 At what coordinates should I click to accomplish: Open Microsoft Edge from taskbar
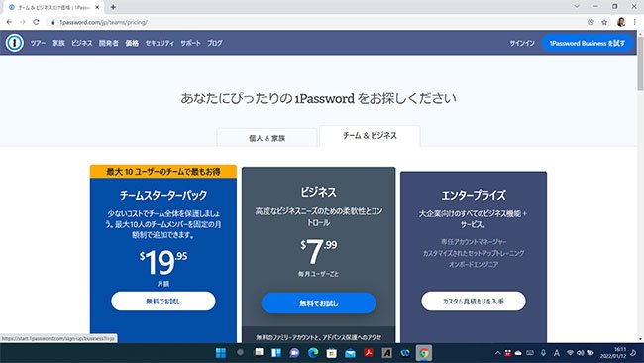click(313, 353)
